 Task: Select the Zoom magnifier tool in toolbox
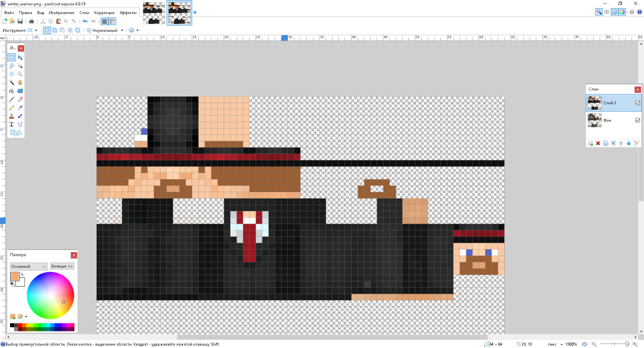(20, 74)
